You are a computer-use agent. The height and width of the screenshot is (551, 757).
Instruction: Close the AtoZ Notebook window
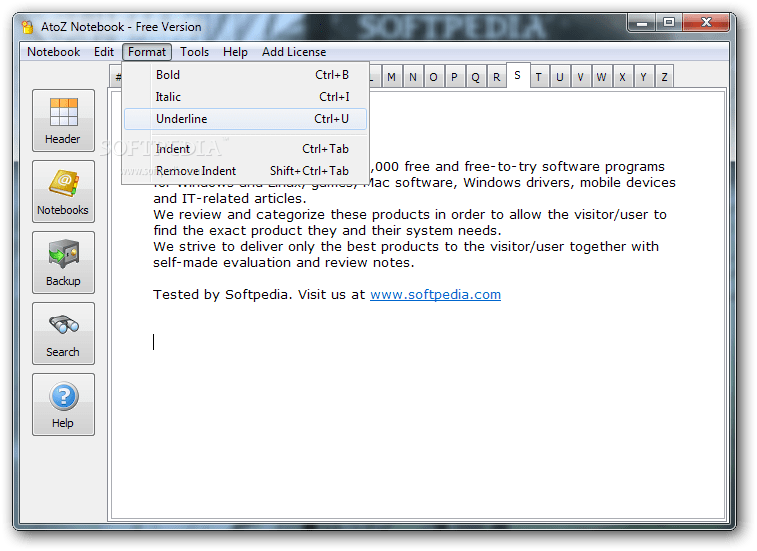click(706, 23)
